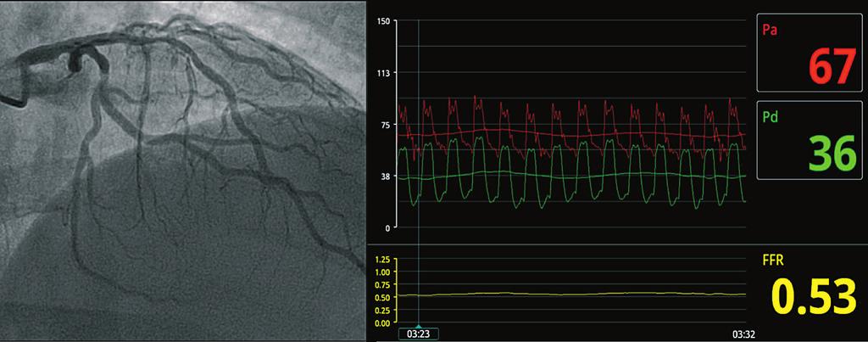Click the 75 pressure axis label

pyautogui.click(x=386, y=125)
